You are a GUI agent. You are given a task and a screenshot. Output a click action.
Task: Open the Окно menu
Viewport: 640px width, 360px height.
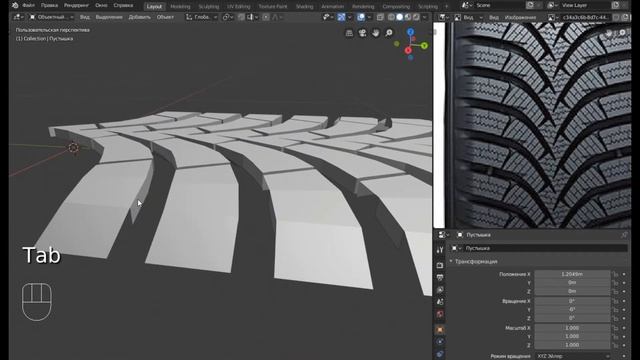(101, 6)
